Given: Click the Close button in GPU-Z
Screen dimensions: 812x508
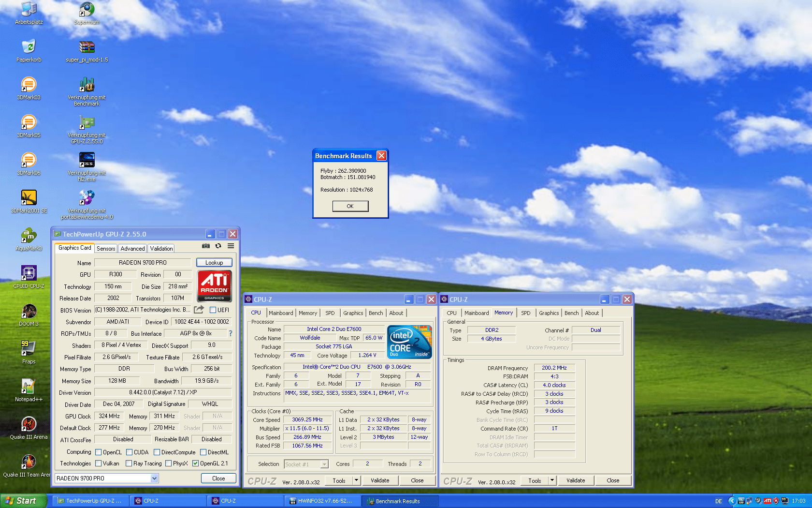Looking at the screenshot, I should coord(218,478).
